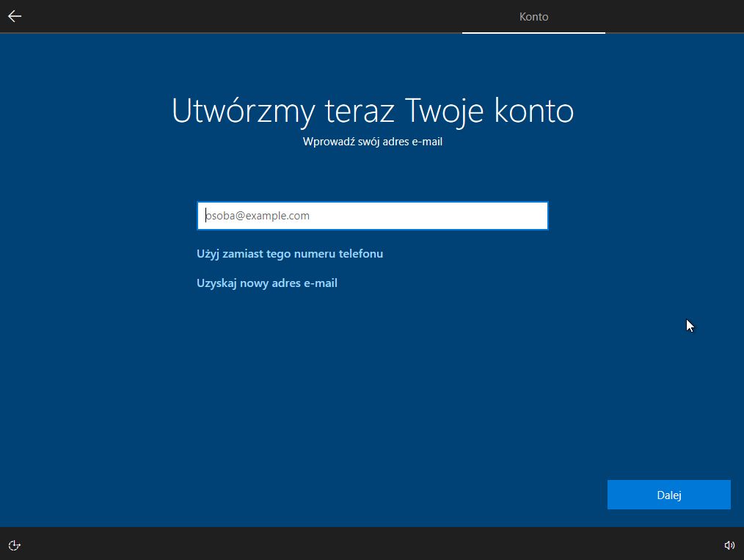The width and height of the screenshot is (744, 560).
Task: Continue with the Dalej button
Action: point(669,495)
